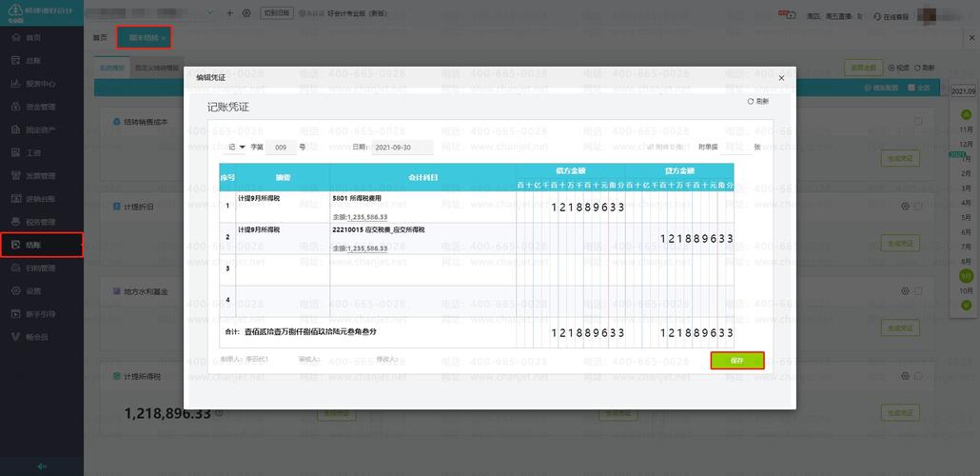Click info icon beside 1,218,896.33
This screenshot has height=476, width=980.
(x=220, y=413)
